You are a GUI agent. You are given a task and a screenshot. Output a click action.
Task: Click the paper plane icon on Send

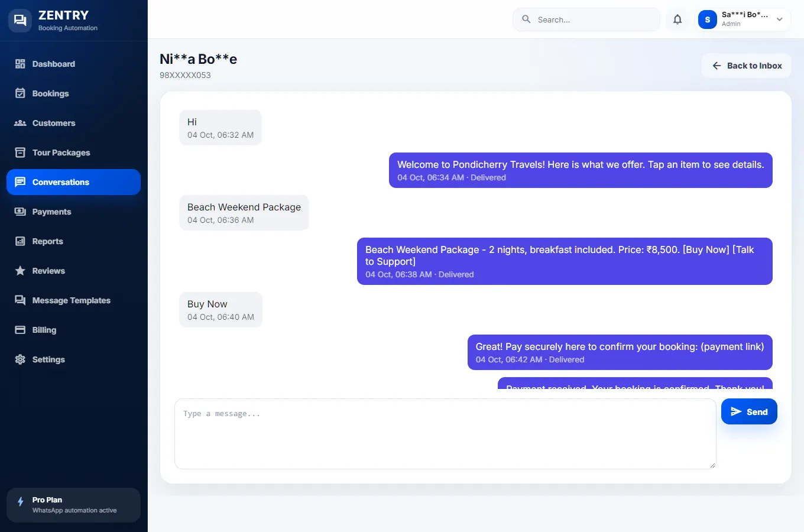click(x=736, y=411)
